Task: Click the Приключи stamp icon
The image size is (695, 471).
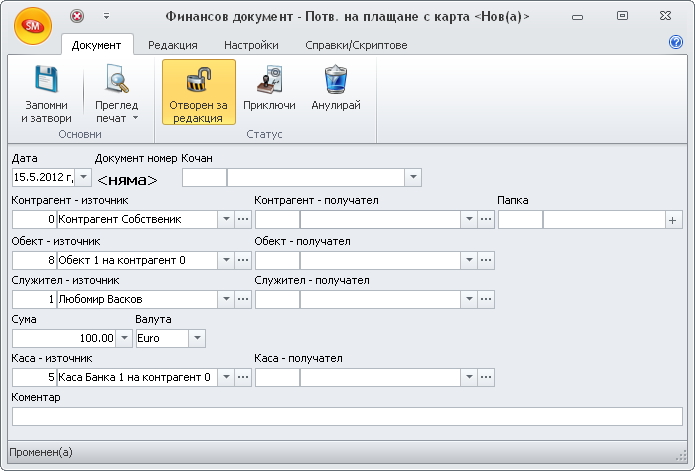Action: coord(269,79)
